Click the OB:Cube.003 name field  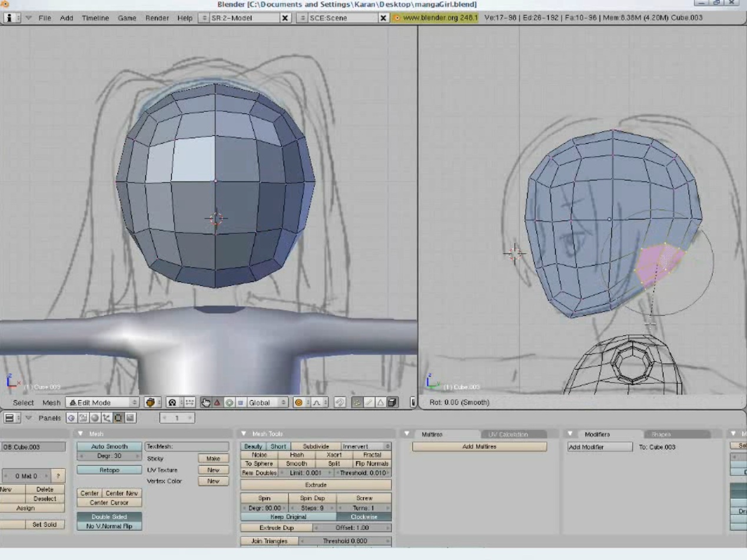click(x=33, y=446)
